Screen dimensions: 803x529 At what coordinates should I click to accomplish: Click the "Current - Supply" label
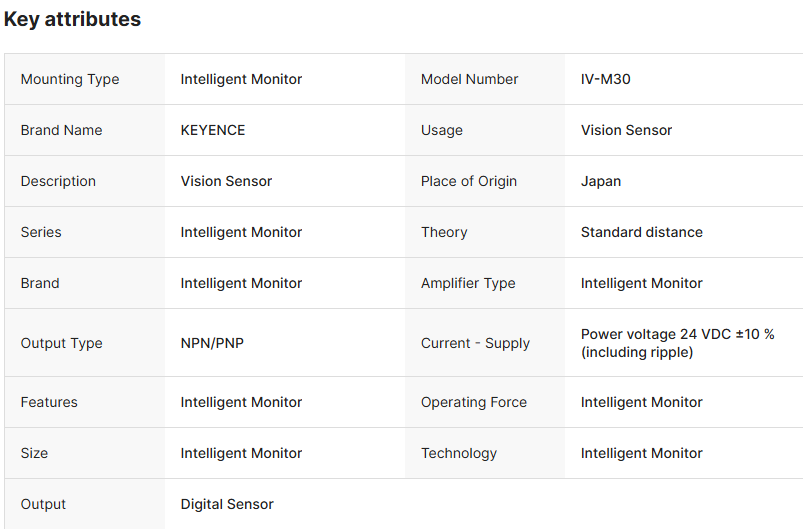(x=475, y=343)
